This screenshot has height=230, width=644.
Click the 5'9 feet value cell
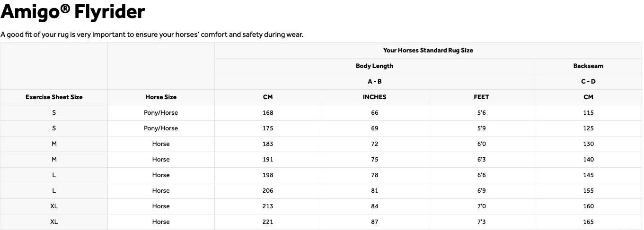coord(481,128)
